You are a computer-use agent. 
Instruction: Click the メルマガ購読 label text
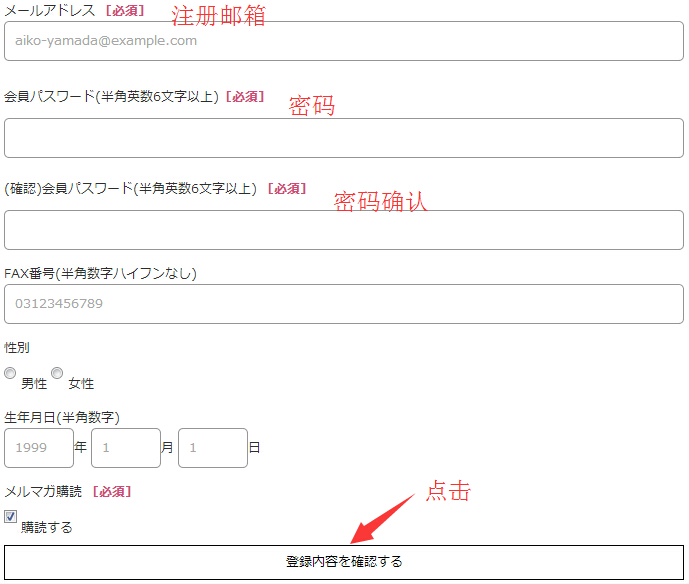coord(44,491)
